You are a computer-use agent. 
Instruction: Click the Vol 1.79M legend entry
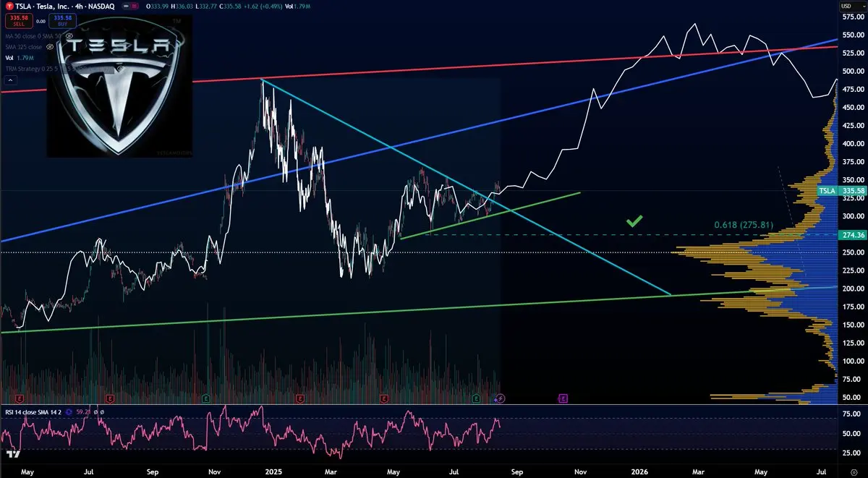click(19, 57)
